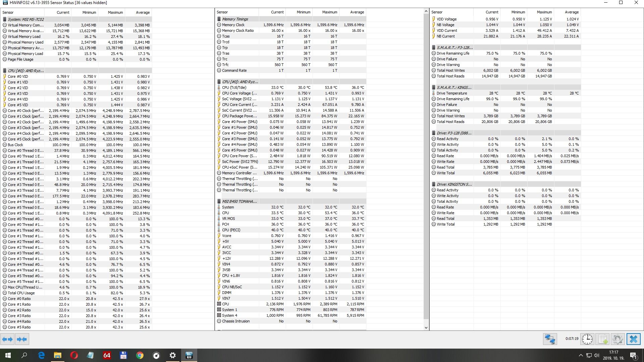The width and height of the screenshot is (644, 362).
Task: Click the MSI B450 TOMAHA... motherboard group icon
Action: [219, 201]
